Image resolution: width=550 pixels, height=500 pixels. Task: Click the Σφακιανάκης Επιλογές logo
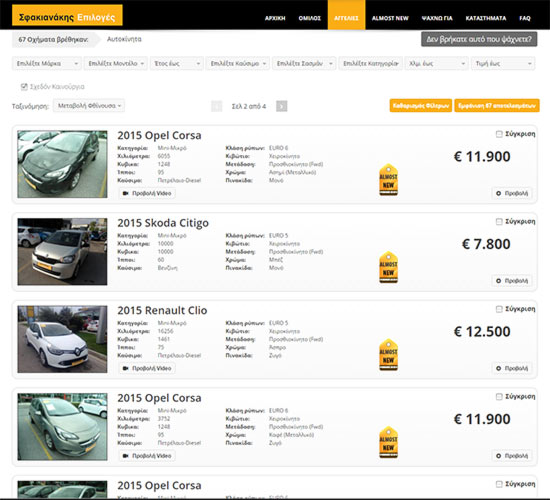point(67,15)
